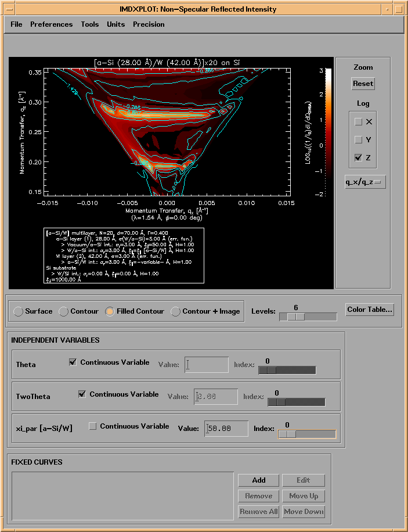Click the 'INDEPENDENT VARIABLES' heading
Viewport: 408px width, 532px height.
pyautogui.click(x=55, y=340)
